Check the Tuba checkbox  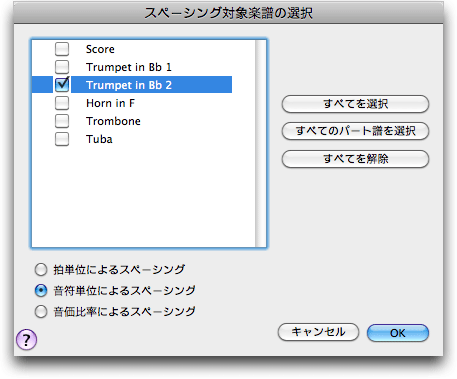(x=62, y=139)
